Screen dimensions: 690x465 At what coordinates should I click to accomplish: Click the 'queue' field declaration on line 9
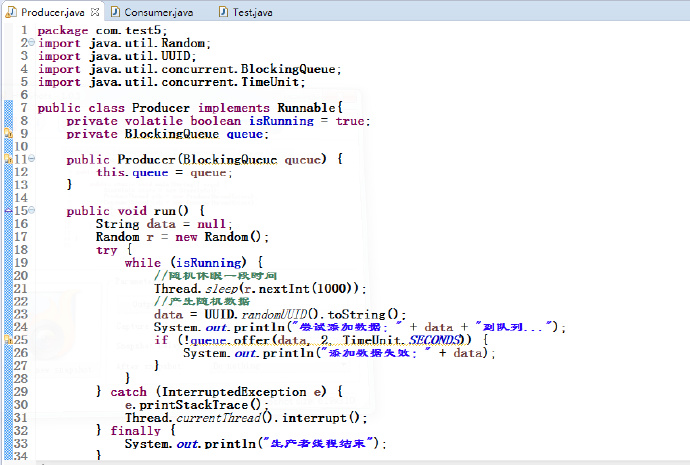pos(245,134)
